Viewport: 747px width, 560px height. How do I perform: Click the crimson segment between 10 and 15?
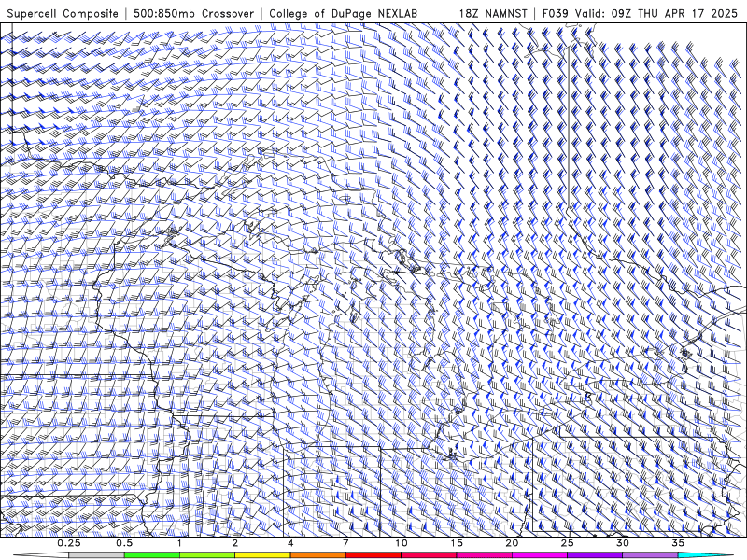pos(429,555)
